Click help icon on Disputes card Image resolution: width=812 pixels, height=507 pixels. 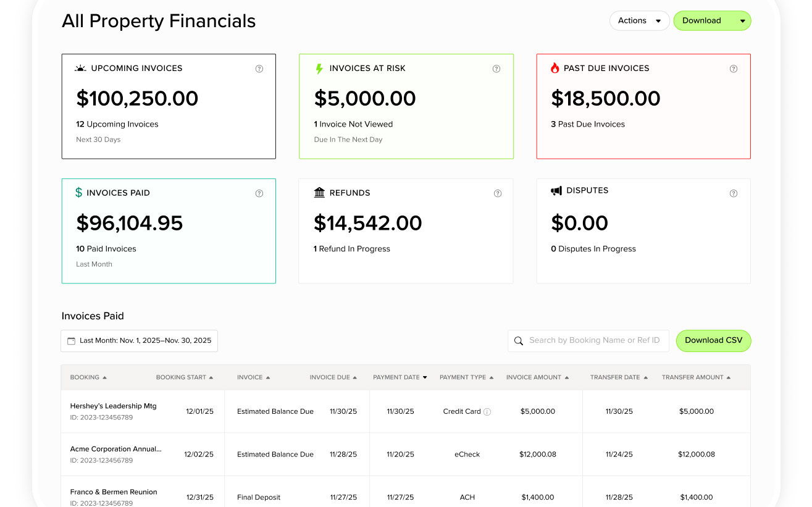(734, 193)
